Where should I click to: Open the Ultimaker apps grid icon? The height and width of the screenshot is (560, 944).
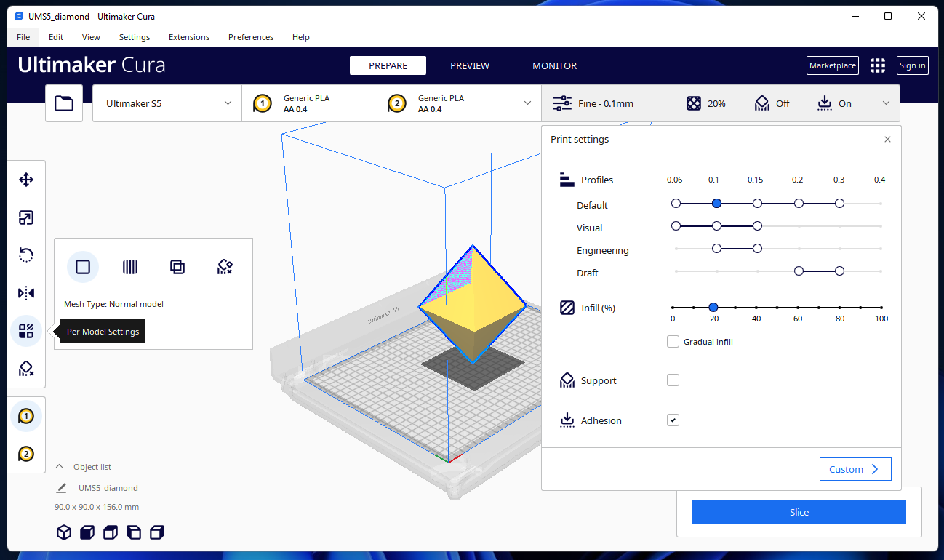(878, 65)
